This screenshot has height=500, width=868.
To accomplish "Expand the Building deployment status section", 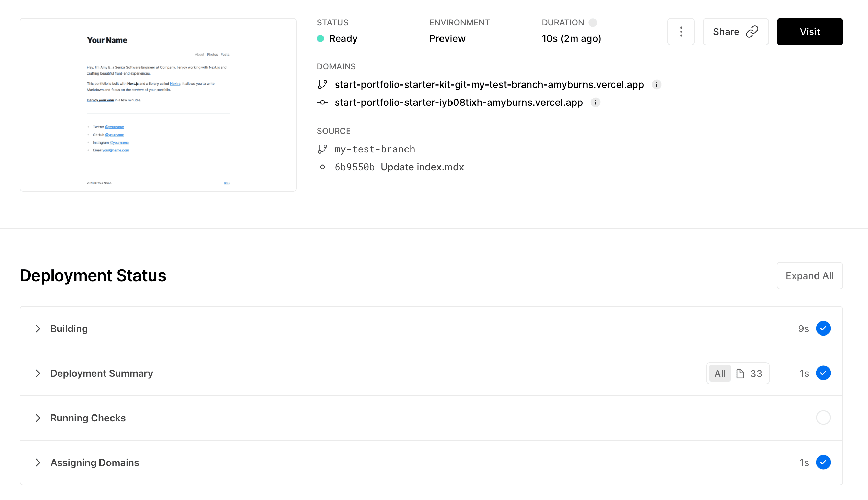I will (38, 328).
